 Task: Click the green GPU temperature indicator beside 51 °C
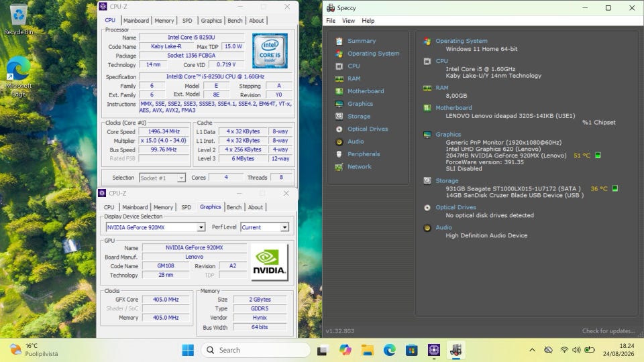[598, 156]
